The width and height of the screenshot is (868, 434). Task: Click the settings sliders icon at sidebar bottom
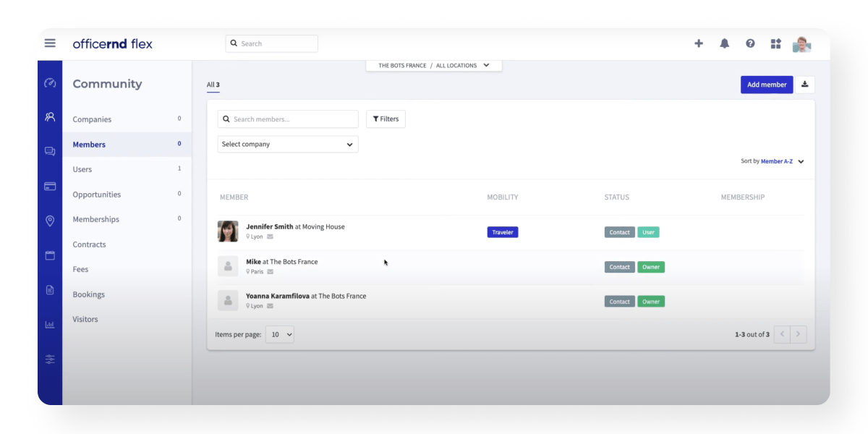(50, 359)
